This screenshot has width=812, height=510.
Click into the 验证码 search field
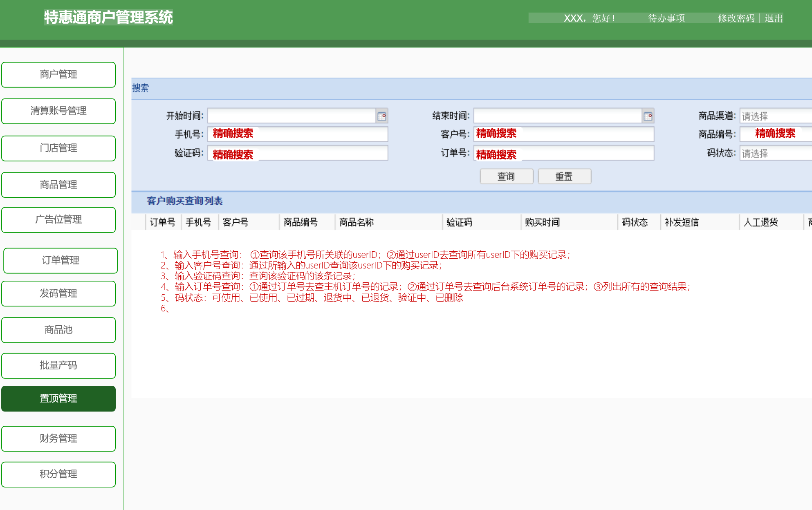298,153
